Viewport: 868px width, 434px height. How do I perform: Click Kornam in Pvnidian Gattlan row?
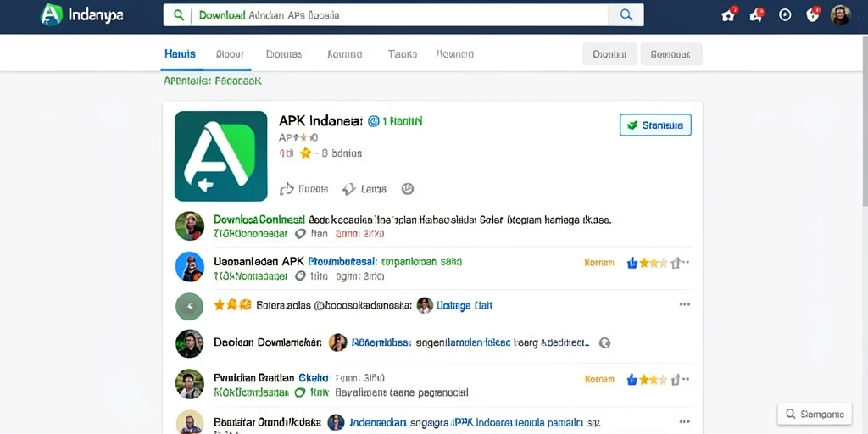599,380
